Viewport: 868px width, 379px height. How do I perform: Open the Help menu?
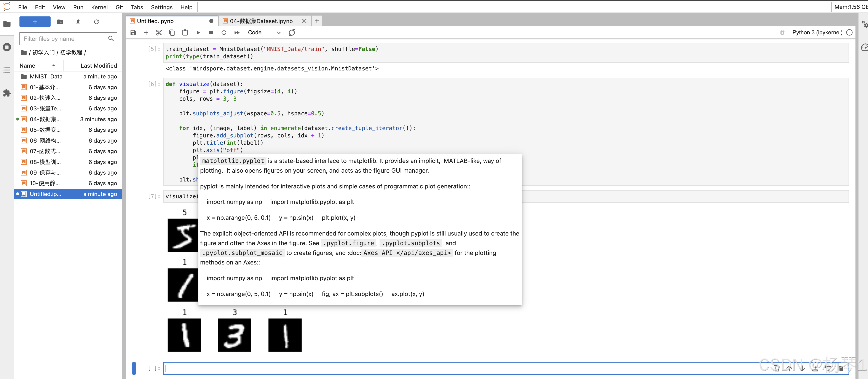(x=186, y=7)
